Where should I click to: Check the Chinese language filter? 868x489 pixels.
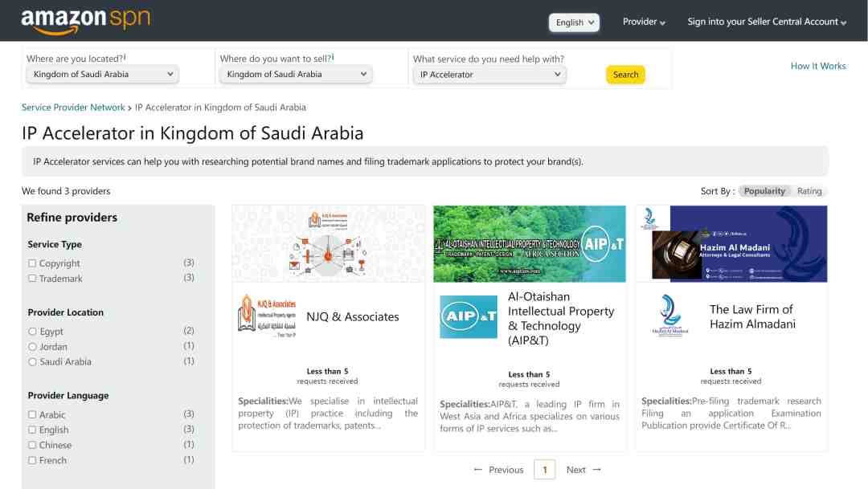[32, 445]
